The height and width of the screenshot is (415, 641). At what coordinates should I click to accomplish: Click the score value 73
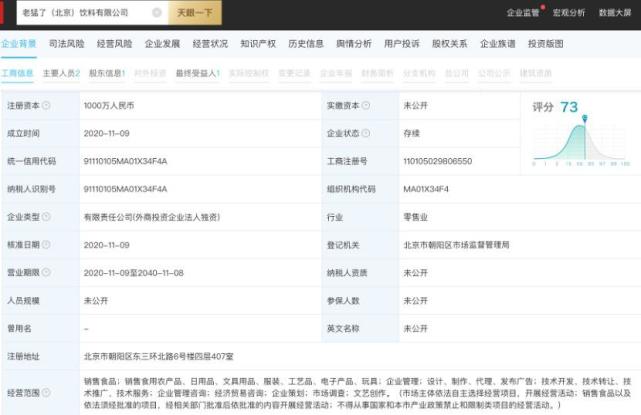[569, 107]
